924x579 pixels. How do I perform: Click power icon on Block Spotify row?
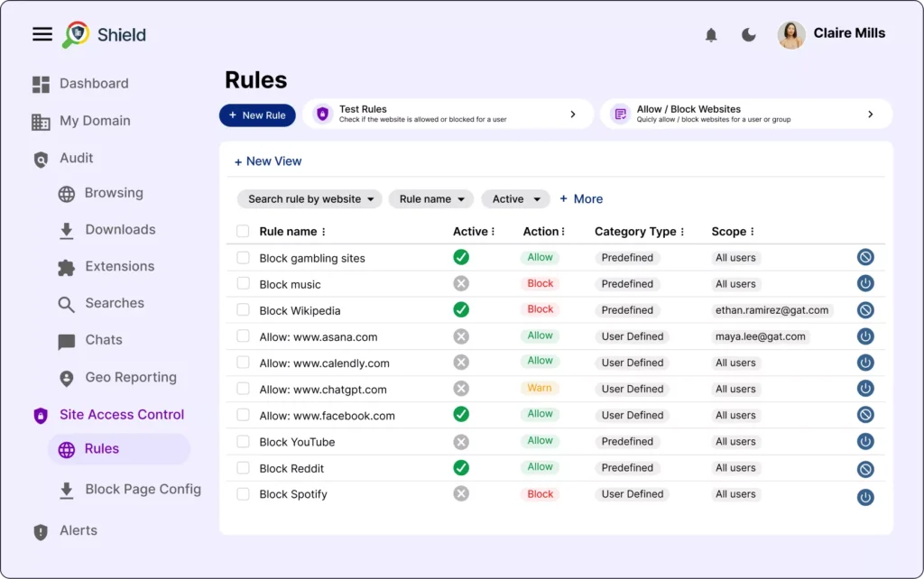865,497
